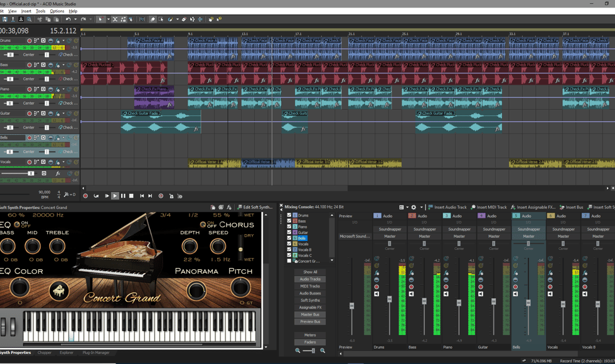
Task: Uncheck the Piano channel checkbox
Action: 289,227
